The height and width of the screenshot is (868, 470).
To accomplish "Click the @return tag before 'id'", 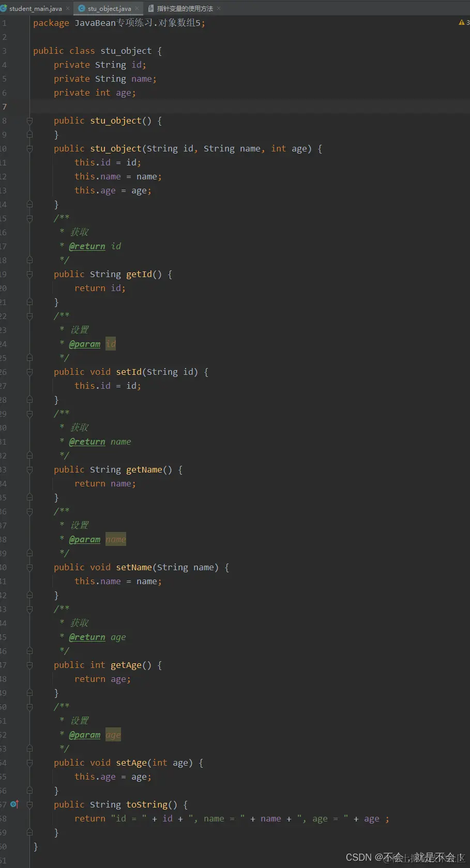I will point(87,246).
